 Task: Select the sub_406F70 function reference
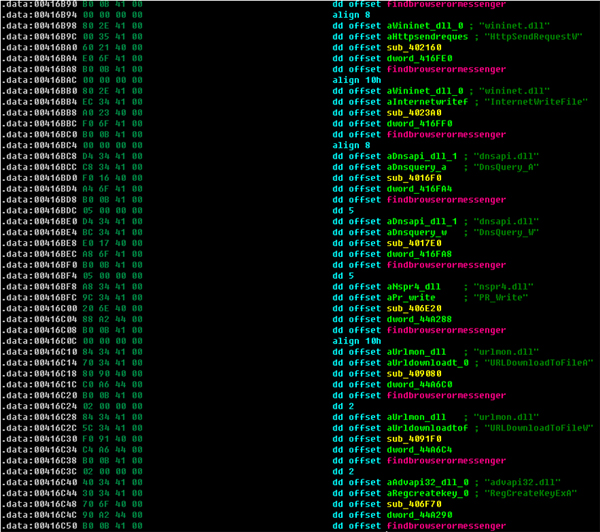click(414, 504)
